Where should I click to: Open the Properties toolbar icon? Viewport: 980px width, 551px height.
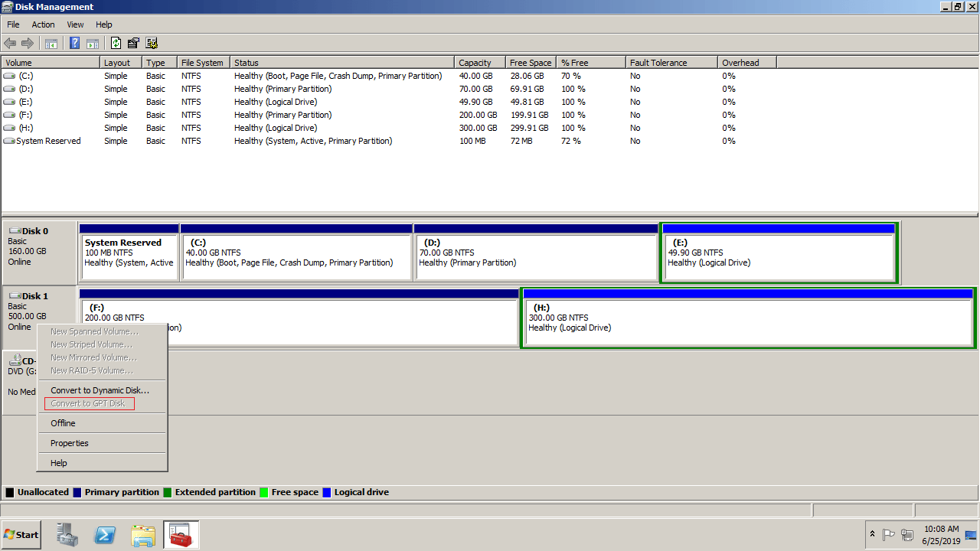pos(133,44)
